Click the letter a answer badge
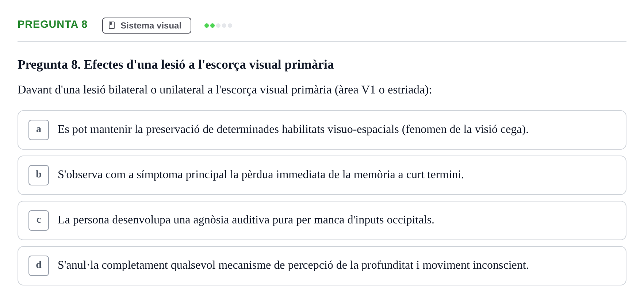The image size is (644, 303). pos(39,130)
